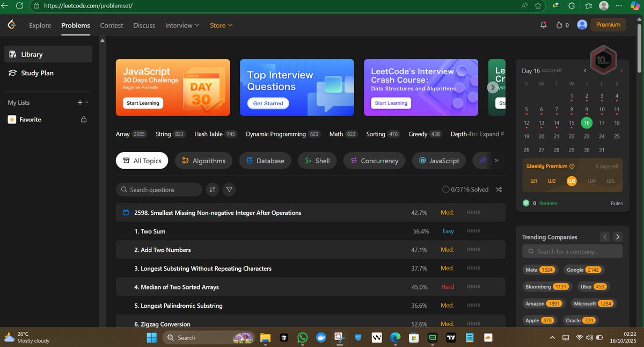Click the browser refresh icon
Screen dimensions: 644x347
point(20,5)
